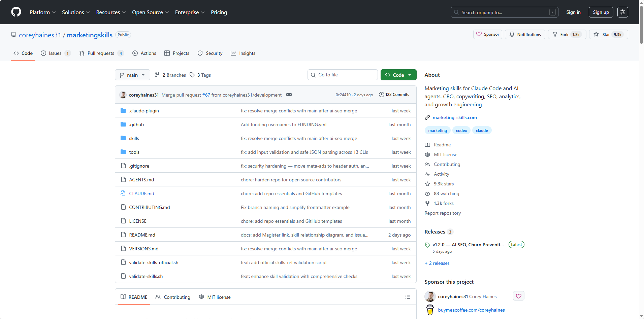
Task: Expand the main branch dropdown
Action: [x=132, y=75]
